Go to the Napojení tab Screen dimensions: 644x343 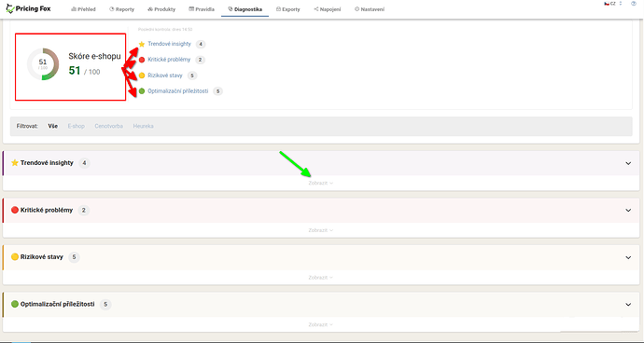point(328,9)
